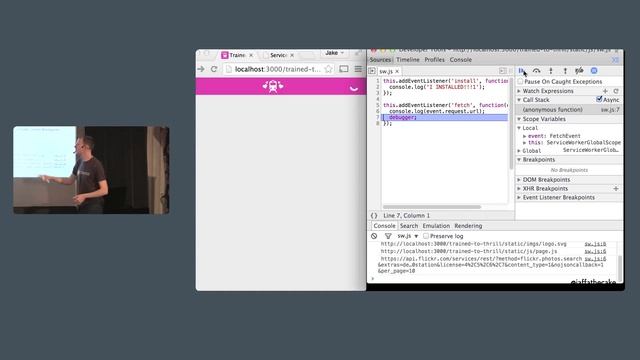Screen dimensions: 640x360
Task: Click line number 6 in gutter
Action: [378, 111]
